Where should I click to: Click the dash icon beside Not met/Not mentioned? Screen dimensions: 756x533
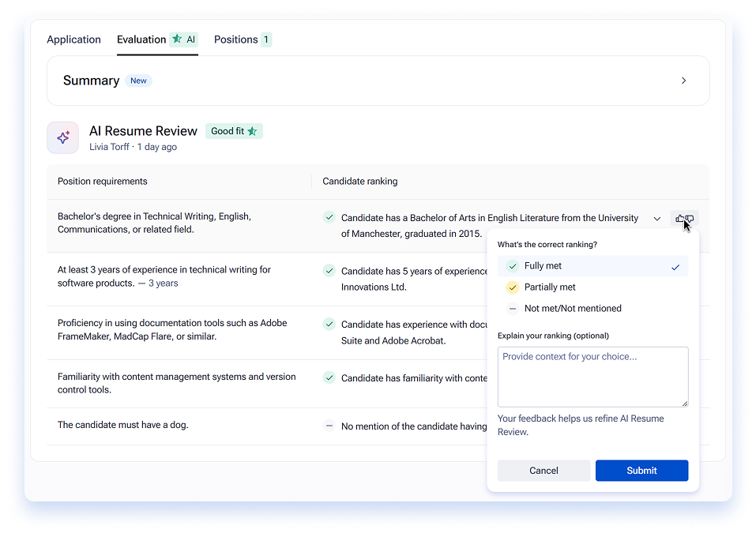[x=513, y=309]
